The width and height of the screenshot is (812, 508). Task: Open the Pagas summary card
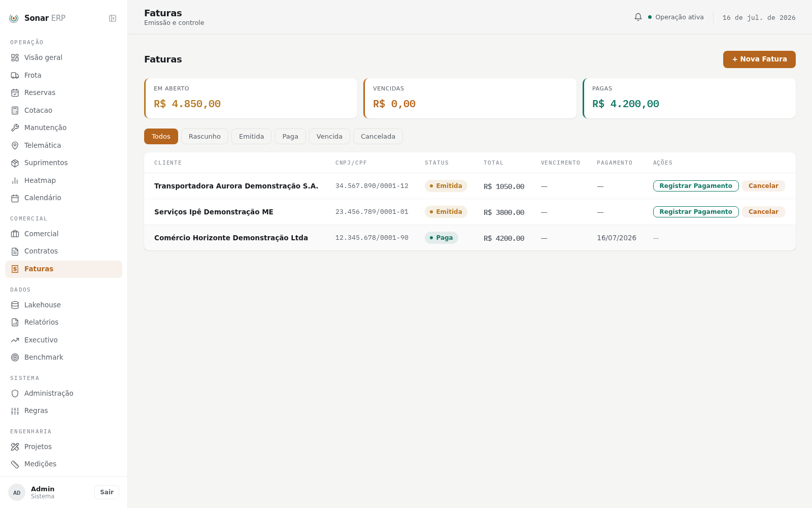pos(689,98)
